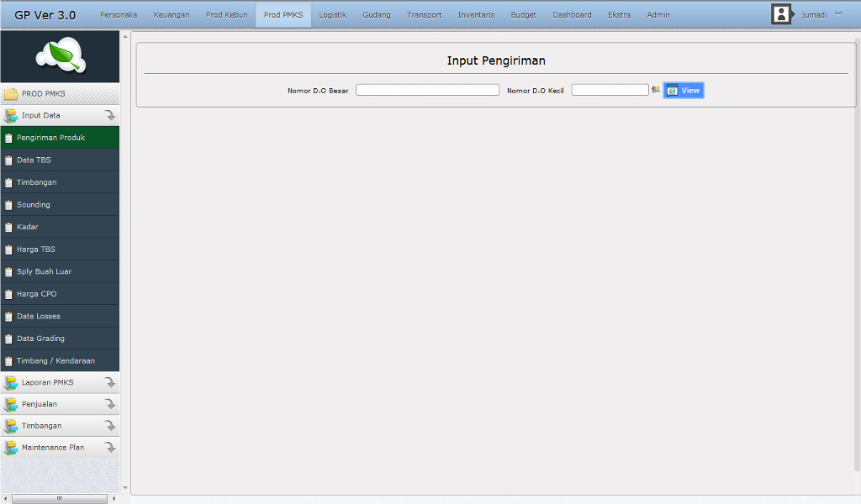861x504 pixels.
Task: Open Data Losses entry
Action: click(x=60, y=317)
